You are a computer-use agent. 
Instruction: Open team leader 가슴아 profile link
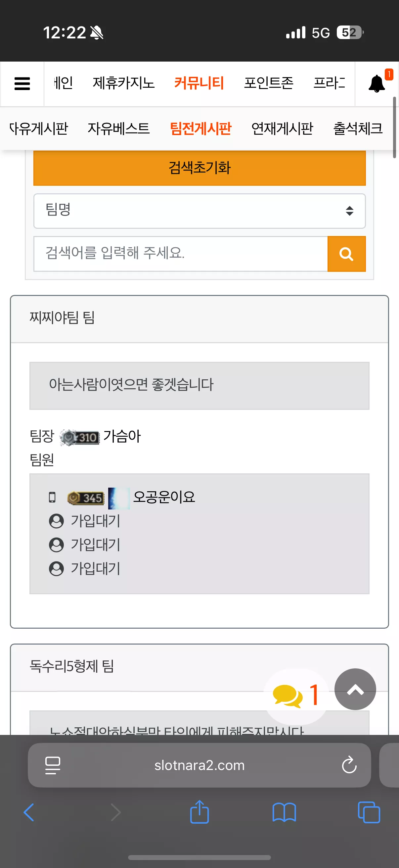coord(122,436)
